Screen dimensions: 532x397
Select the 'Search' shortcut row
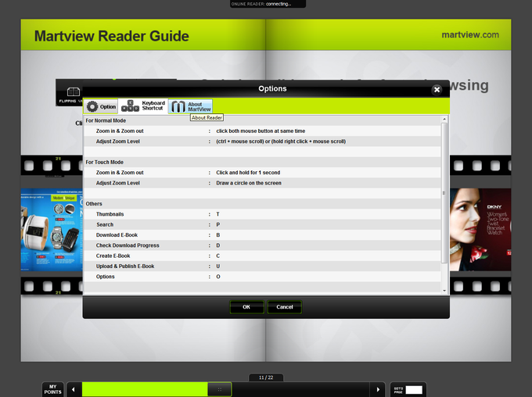tap(262, 224)
